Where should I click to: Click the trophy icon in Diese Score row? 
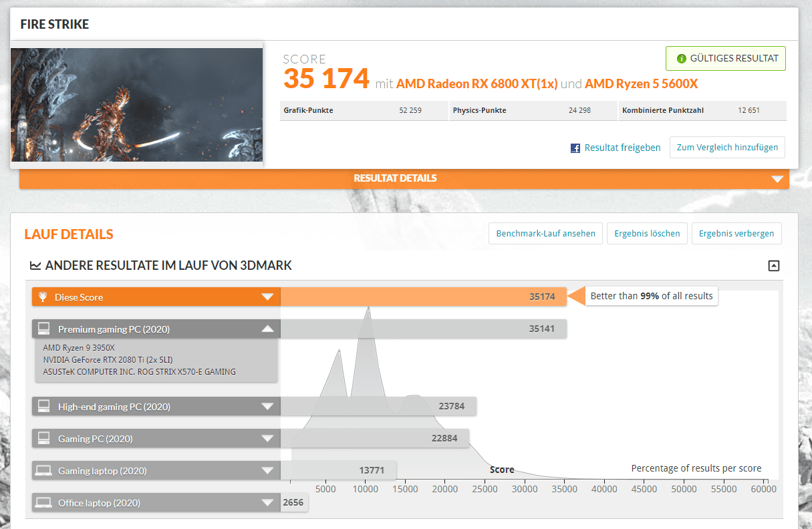tap(43, 297)
